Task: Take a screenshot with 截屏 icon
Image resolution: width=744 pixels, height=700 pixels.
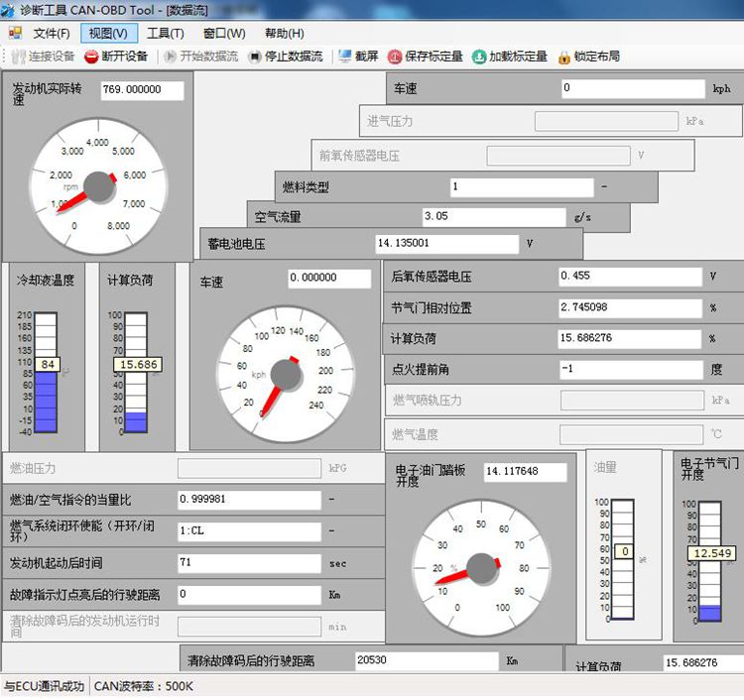Action: [344, 57]
